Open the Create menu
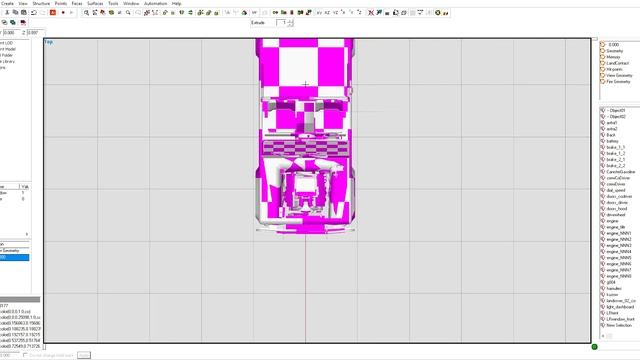640x360 pixels. [x=7, y=3]
